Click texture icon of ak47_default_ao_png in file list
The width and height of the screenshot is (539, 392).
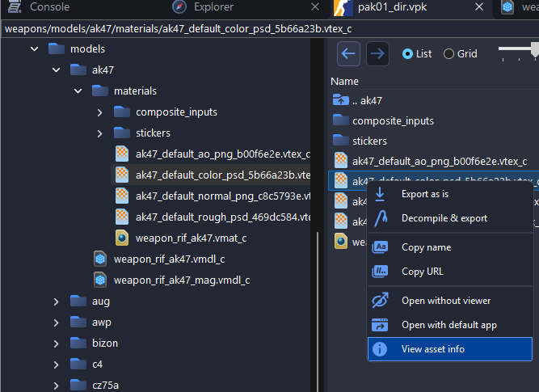pyautogui.click(x=341, y=160)
